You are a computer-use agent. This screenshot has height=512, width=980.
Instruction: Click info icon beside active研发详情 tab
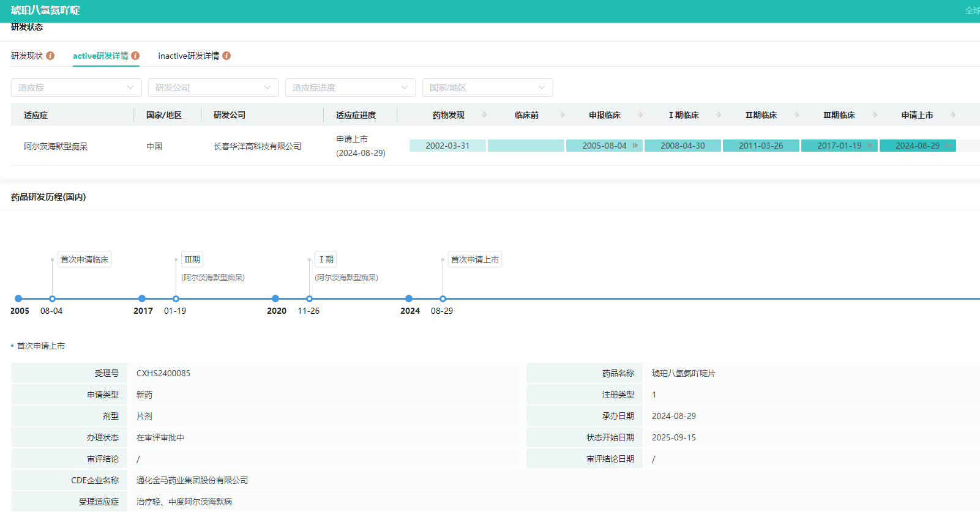[x=135, y=56]
